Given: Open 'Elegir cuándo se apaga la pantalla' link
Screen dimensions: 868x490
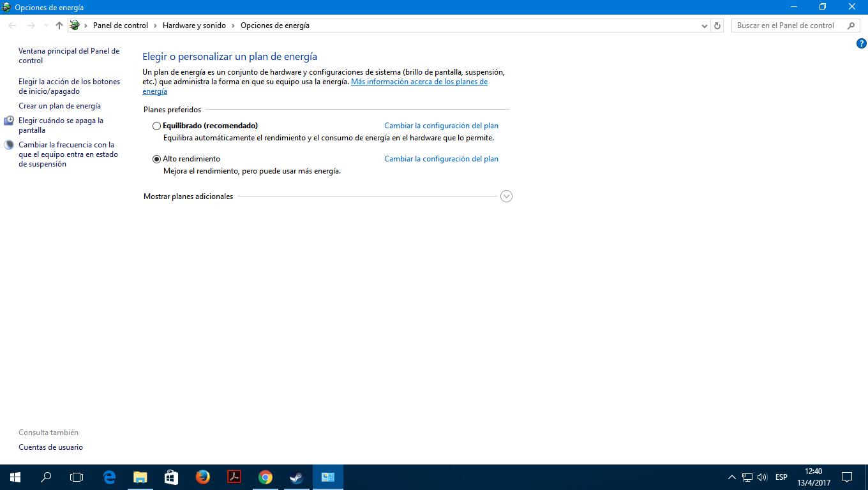Looking at the screenshot, I should [x=61, y=125].
